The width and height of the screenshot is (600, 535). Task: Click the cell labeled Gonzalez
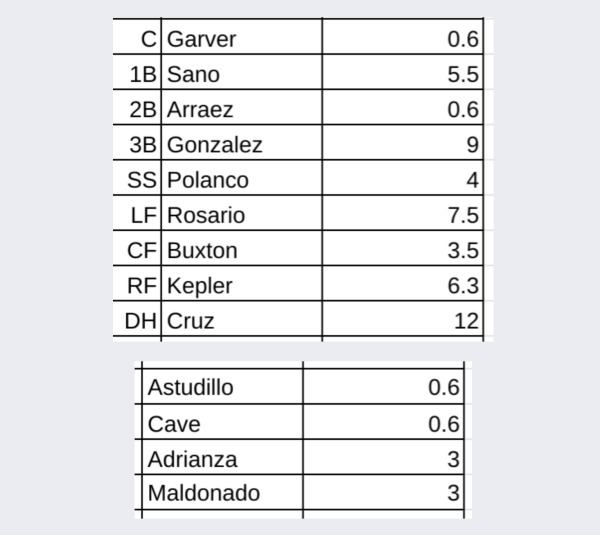point(241,145)
